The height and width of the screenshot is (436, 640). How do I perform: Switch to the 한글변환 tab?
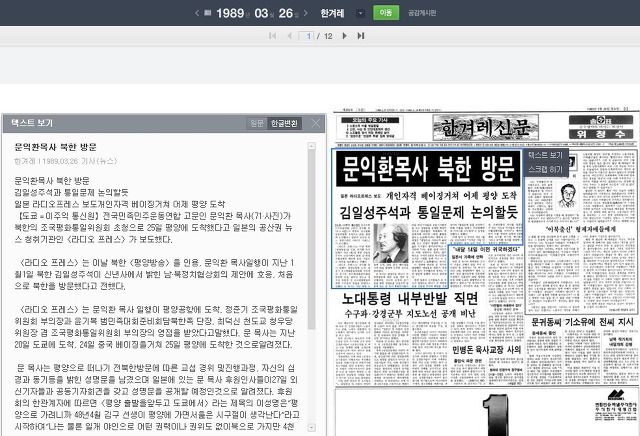click(x=284, y=123)
